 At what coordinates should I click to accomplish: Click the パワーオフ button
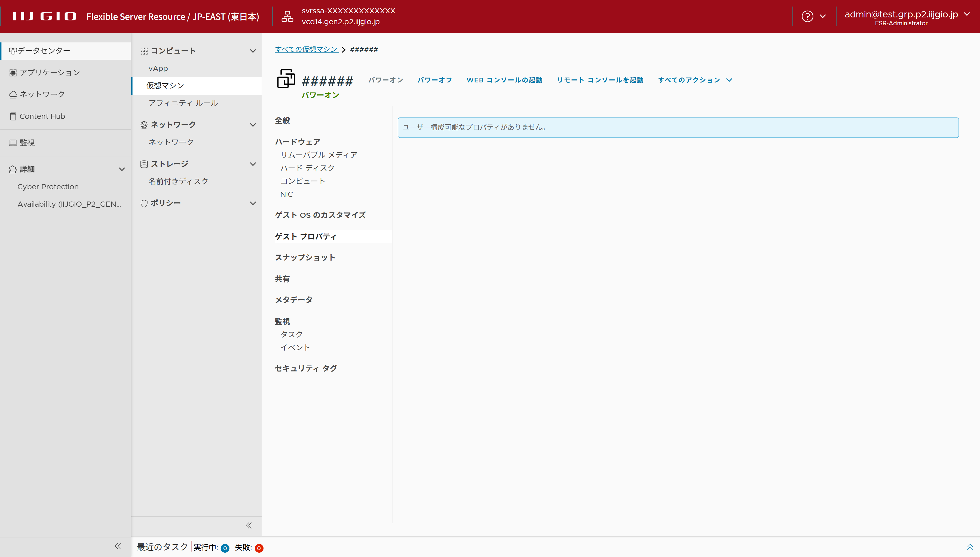435,80
